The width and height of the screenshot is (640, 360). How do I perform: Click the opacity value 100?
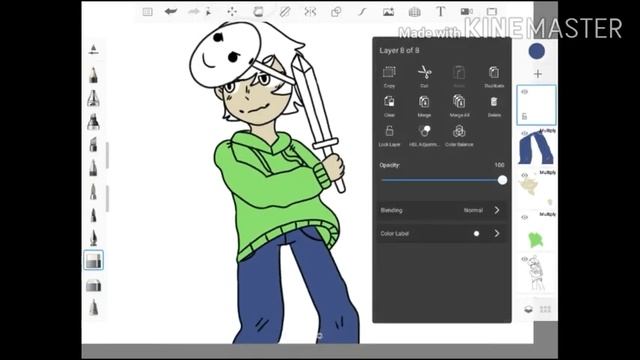(499, 165)
